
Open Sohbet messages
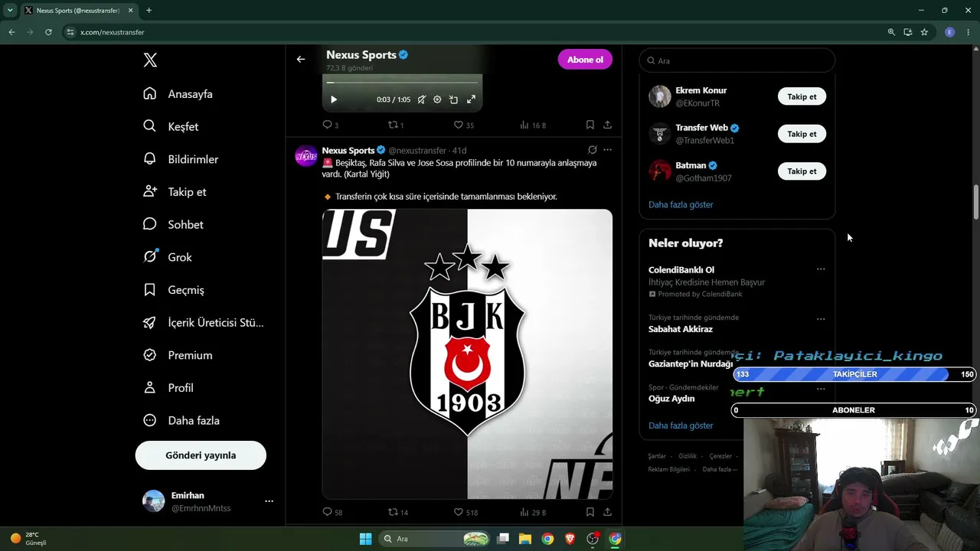(x=173, y=224)
